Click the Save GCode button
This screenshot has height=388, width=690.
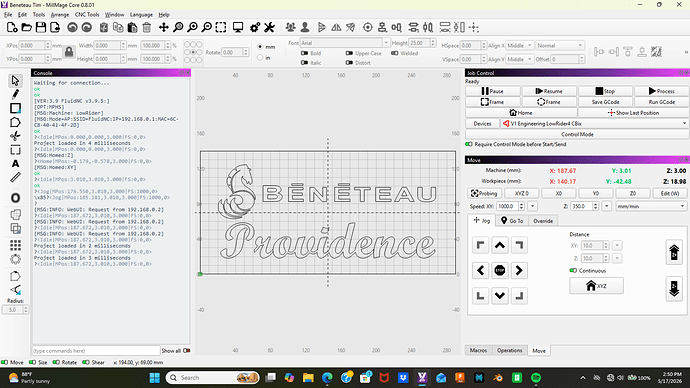[x=606, y=102]
